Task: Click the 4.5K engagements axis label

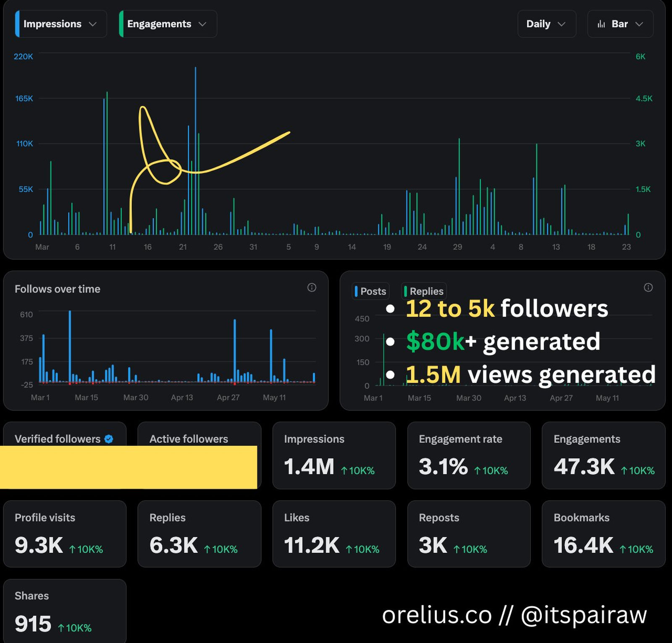Action: [x=644, y=99]
